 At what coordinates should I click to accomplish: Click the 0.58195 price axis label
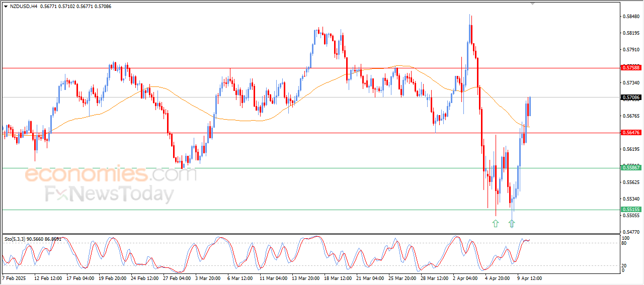pyautogui.click(x=631, y=33)
